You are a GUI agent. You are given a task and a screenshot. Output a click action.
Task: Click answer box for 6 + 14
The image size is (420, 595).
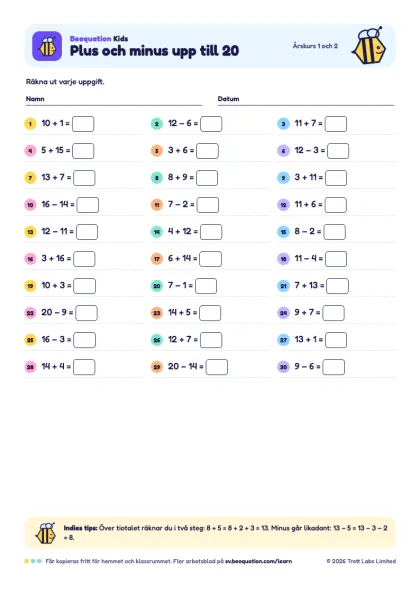click(x=210, y=258)
